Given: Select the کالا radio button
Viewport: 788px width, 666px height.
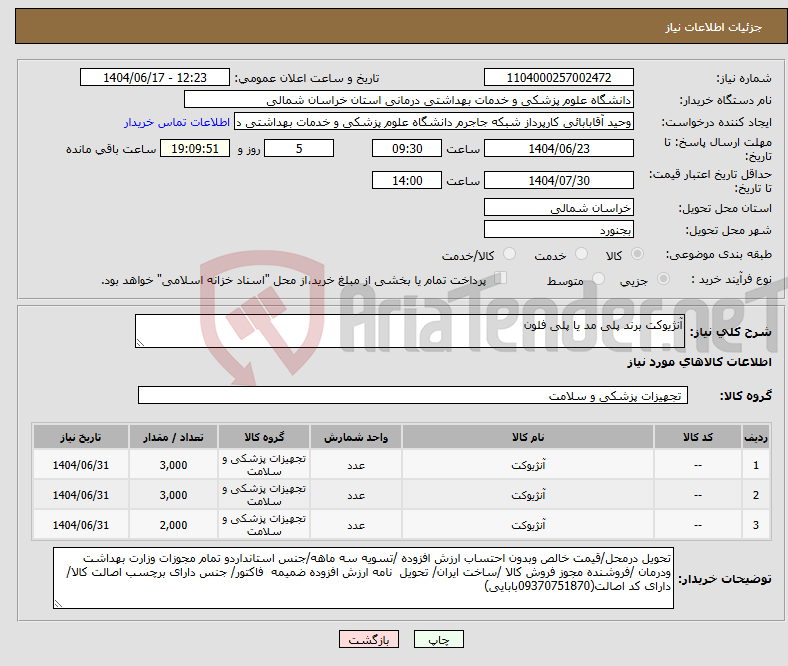Looking at the screenshot, I should [637, 254].
